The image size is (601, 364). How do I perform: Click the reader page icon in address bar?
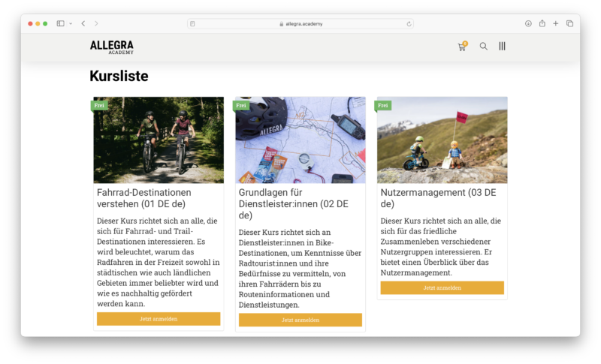pyautogui.click(x=192, y=24)
